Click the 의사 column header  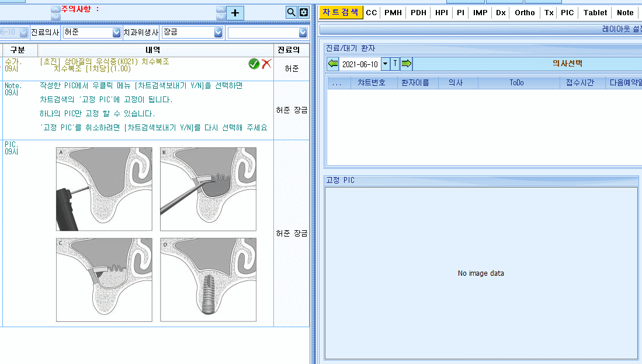tap(456, 83)
